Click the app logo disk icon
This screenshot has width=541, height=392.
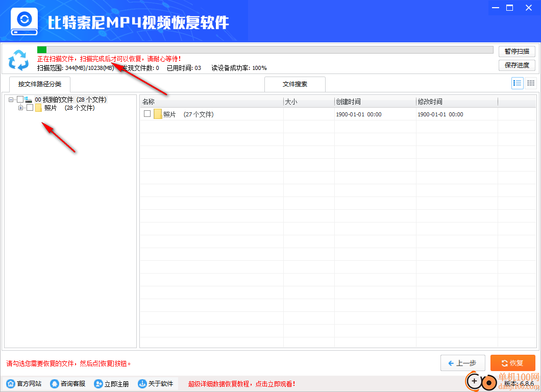click(x=24, y=21)
